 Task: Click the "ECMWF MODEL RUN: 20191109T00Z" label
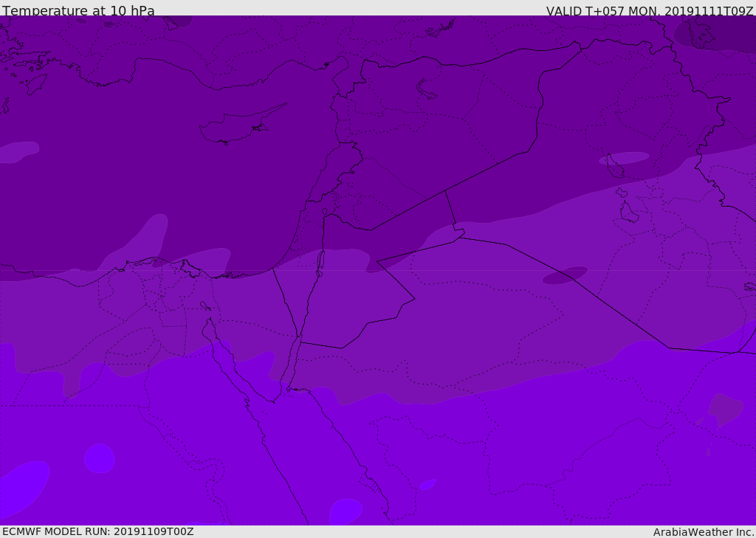click(98, 531)
